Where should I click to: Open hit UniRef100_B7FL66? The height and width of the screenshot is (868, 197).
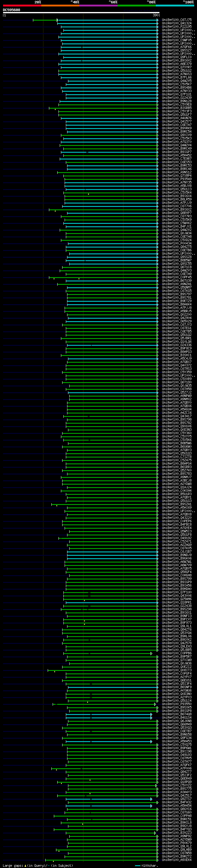click(x=177, y=78)
